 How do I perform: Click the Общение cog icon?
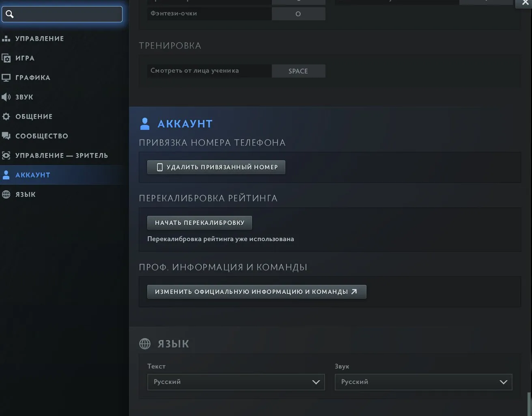[x=6, y=116]
